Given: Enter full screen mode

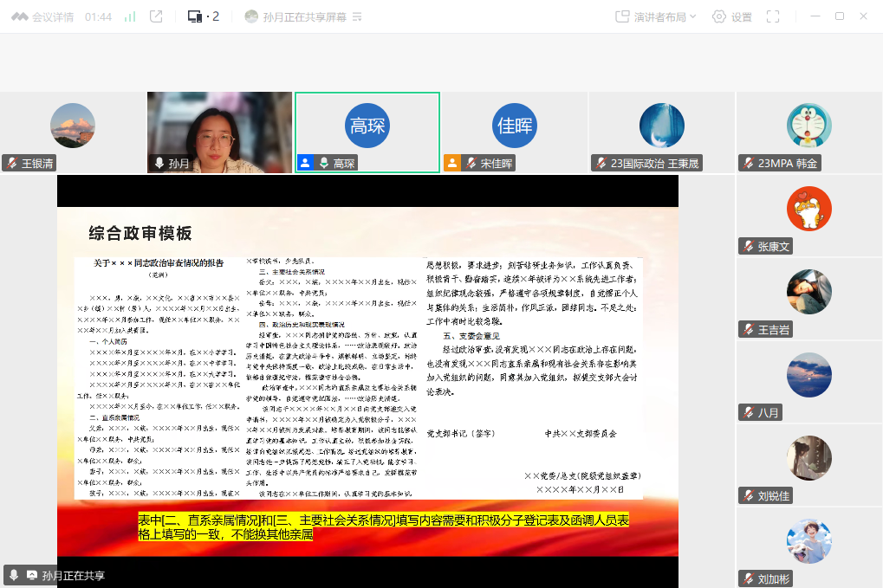Looking at the screenshot, I should [x=773, y=16].
